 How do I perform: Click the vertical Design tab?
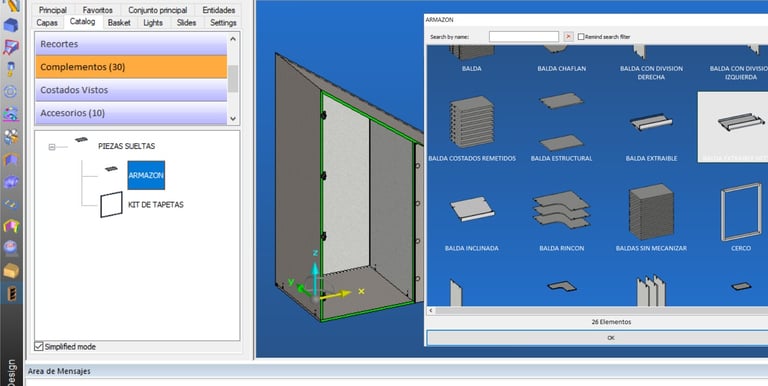tap(12, 372)
